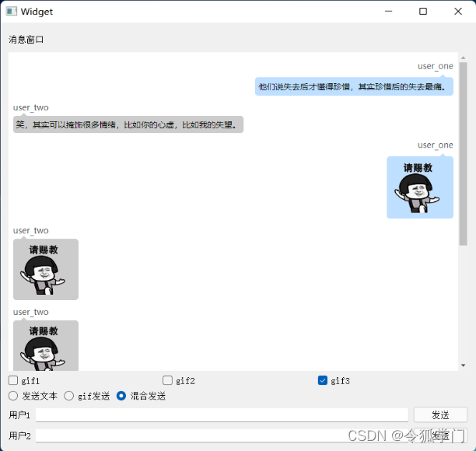Click the Widget app icon in title bar
This screenshot has height=451, width=476.
tap(12, 12)
